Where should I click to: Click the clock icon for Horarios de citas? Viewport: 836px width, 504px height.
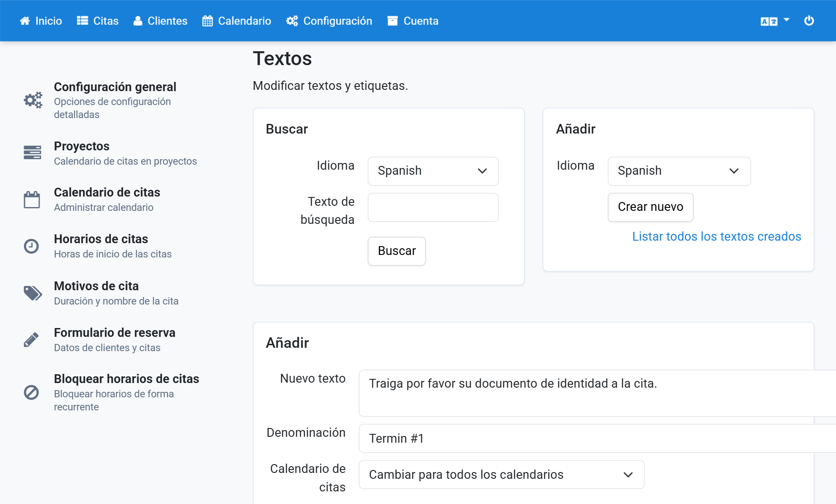pyautogui.click(x=32, y=246)
